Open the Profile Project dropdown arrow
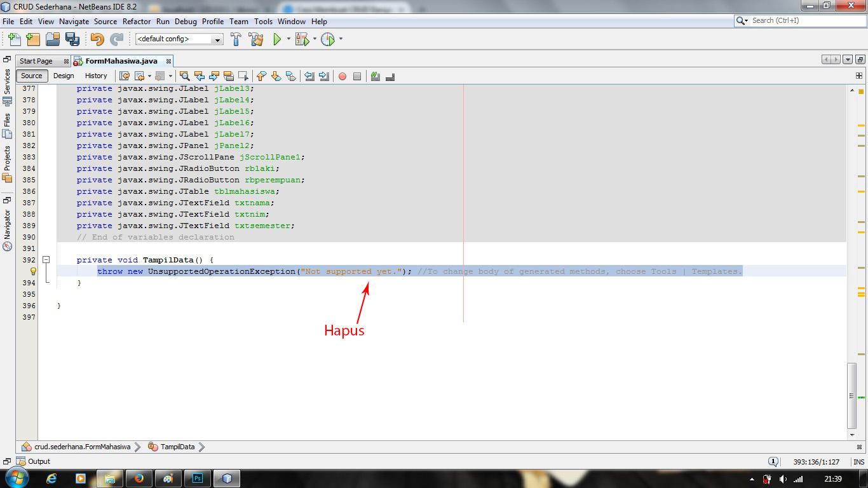 pyautogui.click(x=341, y=39)
